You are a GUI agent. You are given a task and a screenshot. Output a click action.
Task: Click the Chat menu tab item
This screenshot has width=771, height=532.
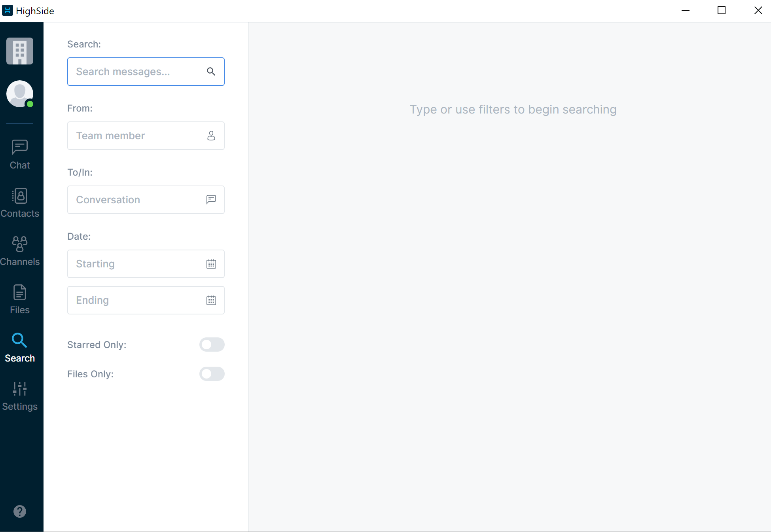click(x=19, y=153)
